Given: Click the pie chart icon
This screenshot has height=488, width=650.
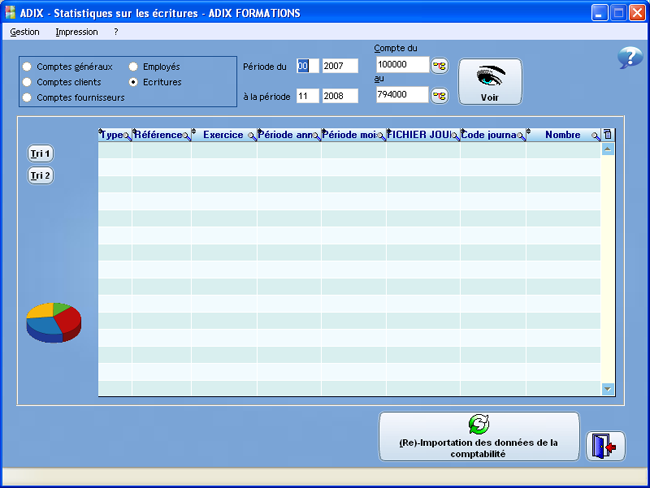Looking at the screenshot, I should click(x=54, y=322).
